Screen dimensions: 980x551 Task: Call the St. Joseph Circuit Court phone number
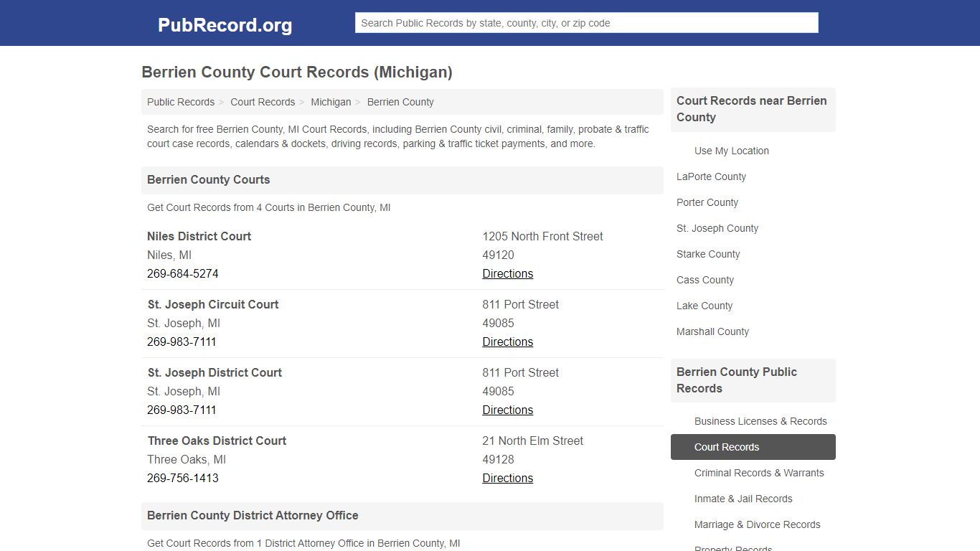coord(182,342)
